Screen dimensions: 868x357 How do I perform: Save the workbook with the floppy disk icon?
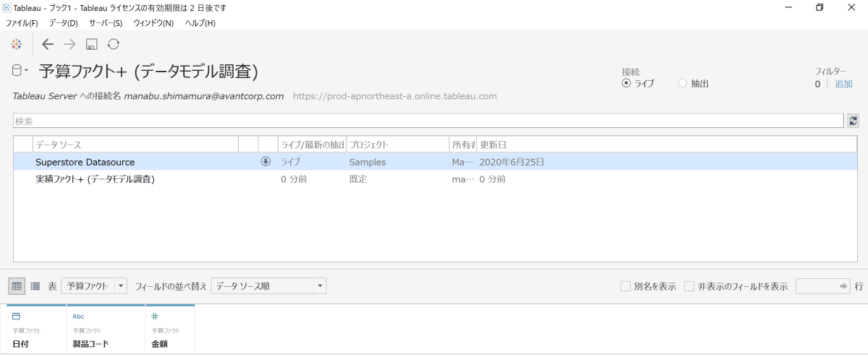pos(92,45)
